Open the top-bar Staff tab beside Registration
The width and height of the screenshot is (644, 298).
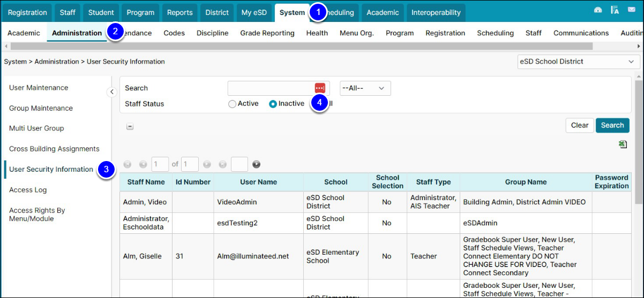[68, 12]
